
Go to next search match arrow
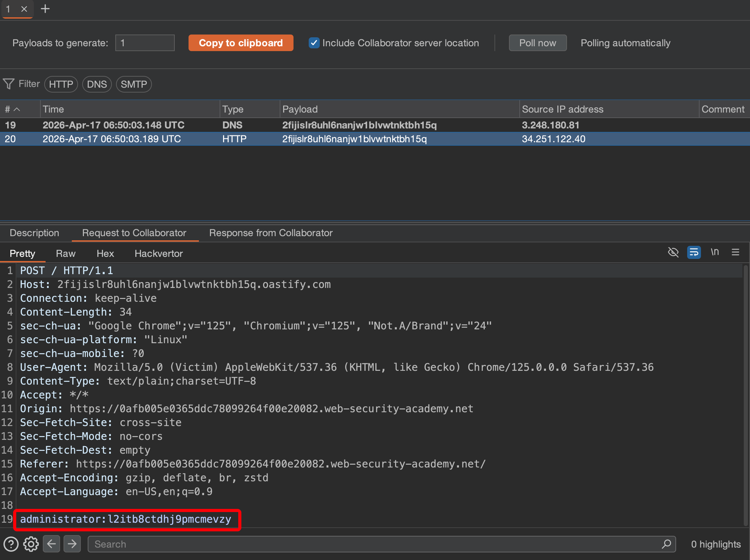click(x=72, y=544)
